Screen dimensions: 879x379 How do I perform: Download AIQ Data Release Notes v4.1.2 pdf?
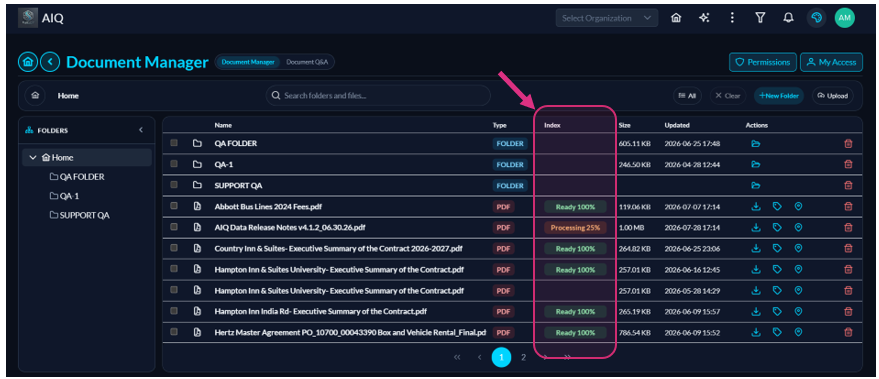(x=756, y=228)
